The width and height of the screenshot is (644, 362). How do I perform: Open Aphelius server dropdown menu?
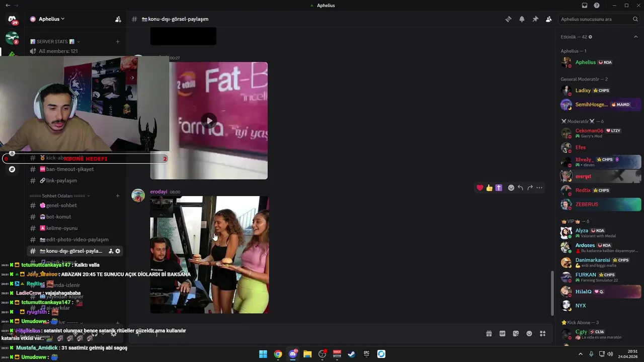52,19
